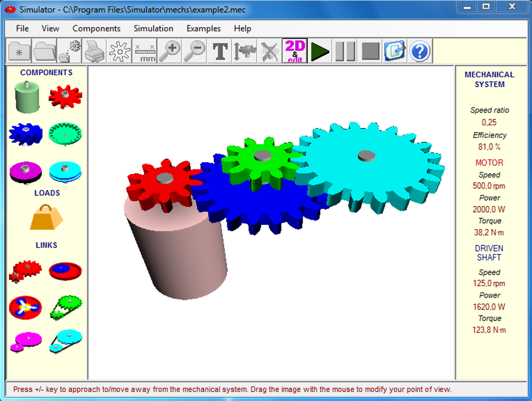The height and width of the screenshot is (401, 532).
Task: Start simulation with the play button
Action: pyautogui.click(x=320, y=51)
